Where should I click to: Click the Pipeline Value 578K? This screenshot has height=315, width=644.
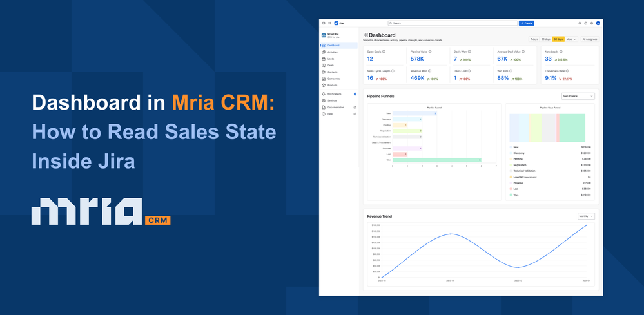pos(418,59)
